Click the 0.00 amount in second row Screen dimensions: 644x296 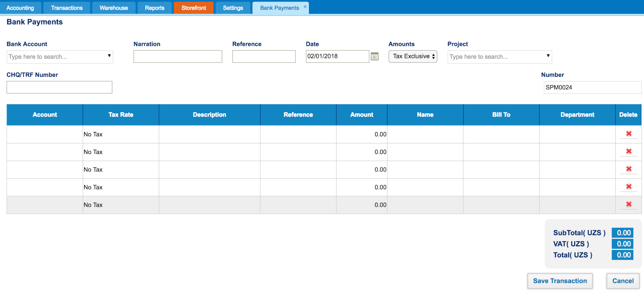(x=362, y=152)
